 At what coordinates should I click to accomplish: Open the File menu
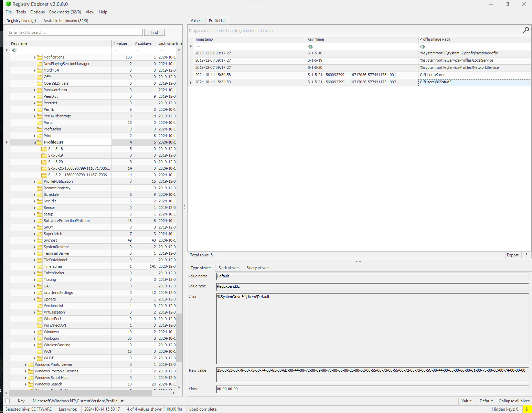point(9,12)
